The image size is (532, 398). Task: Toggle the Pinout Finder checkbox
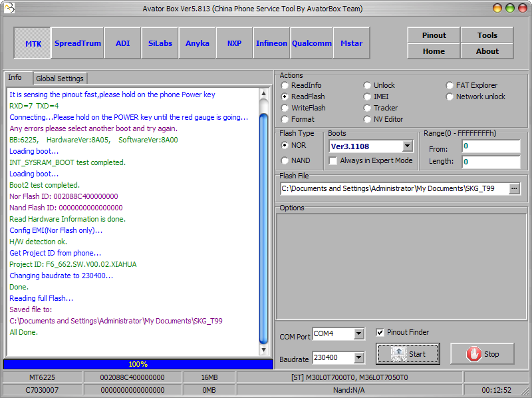tap(380, 332)
